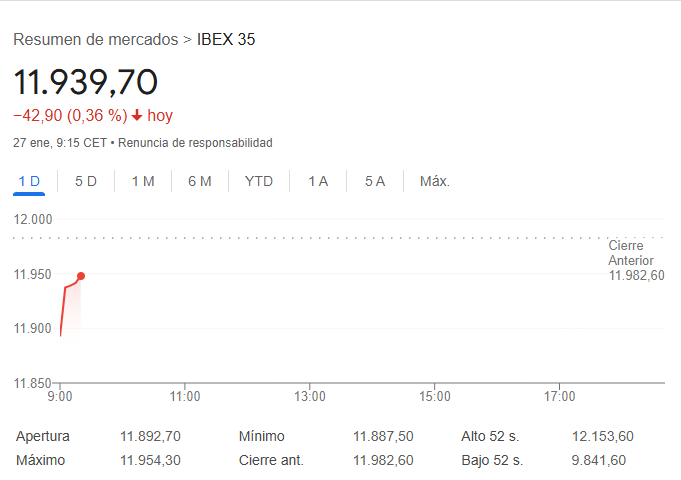Click the 13:00 time axis label
The height and width of the screenshot is (480, 681).
click(x=310, y=396)
